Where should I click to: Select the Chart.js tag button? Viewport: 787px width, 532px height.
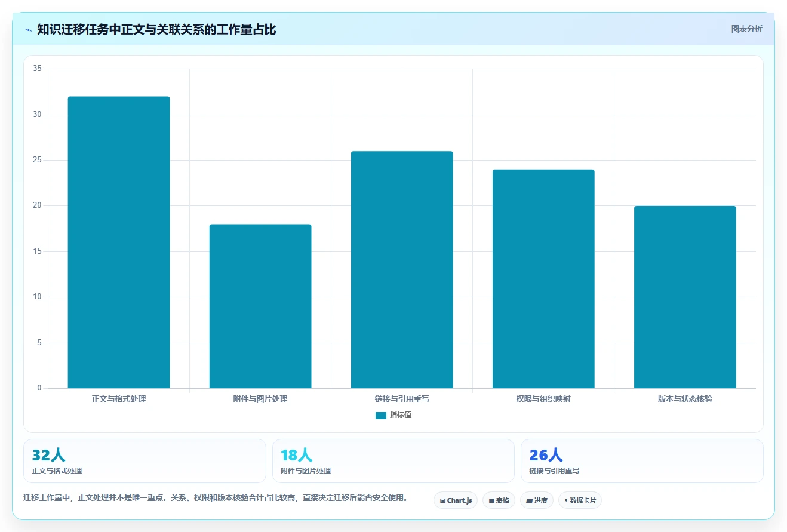click(x=456, y=500)
